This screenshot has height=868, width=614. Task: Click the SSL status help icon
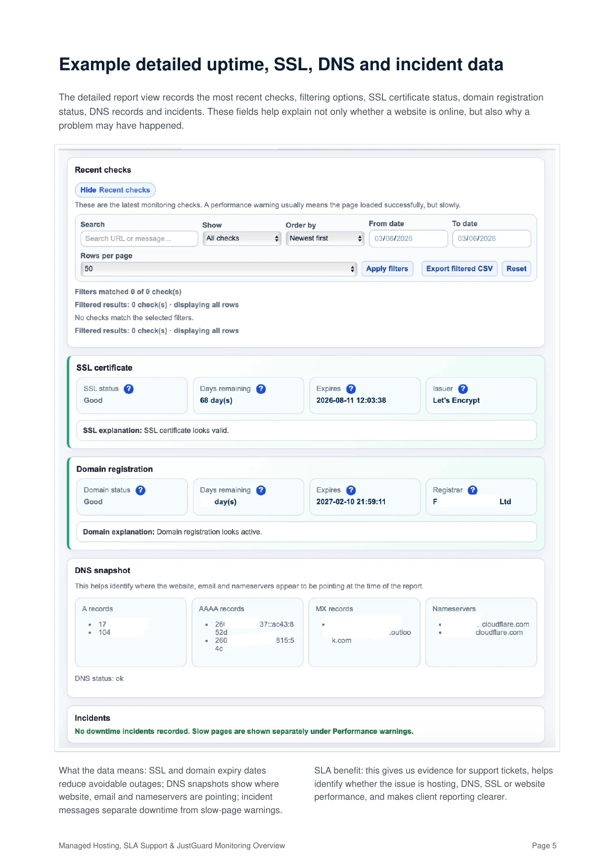[129, 389]
